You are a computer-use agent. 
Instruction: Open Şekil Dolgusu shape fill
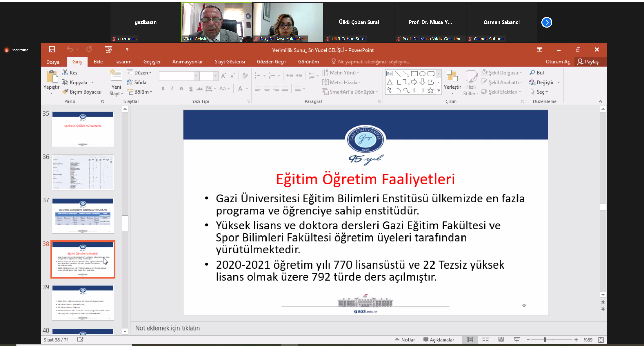[x=502, y=73]
